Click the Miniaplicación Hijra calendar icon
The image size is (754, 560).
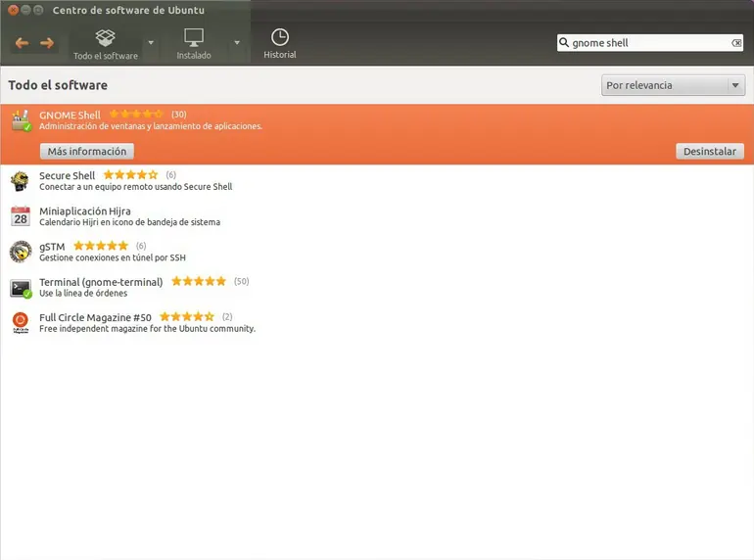pos(21,216)
